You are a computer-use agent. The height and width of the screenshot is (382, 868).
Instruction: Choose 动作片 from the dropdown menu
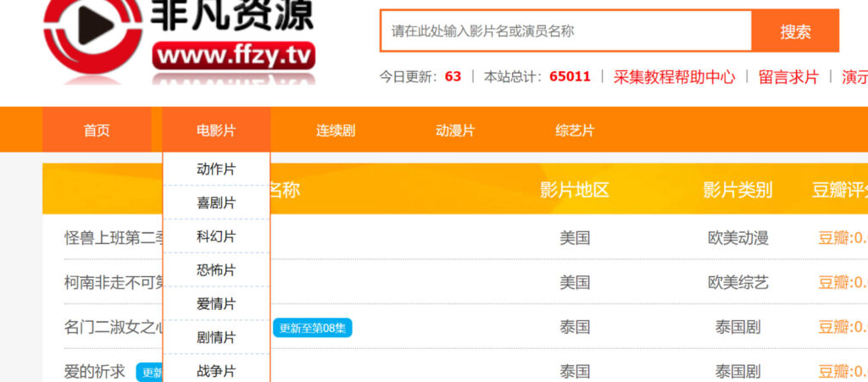click(216, 169)
